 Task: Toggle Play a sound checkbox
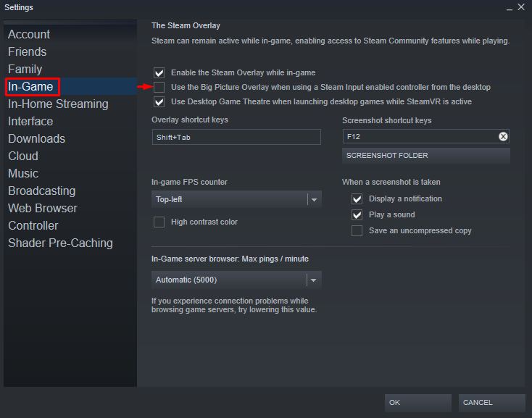[357, 214]
